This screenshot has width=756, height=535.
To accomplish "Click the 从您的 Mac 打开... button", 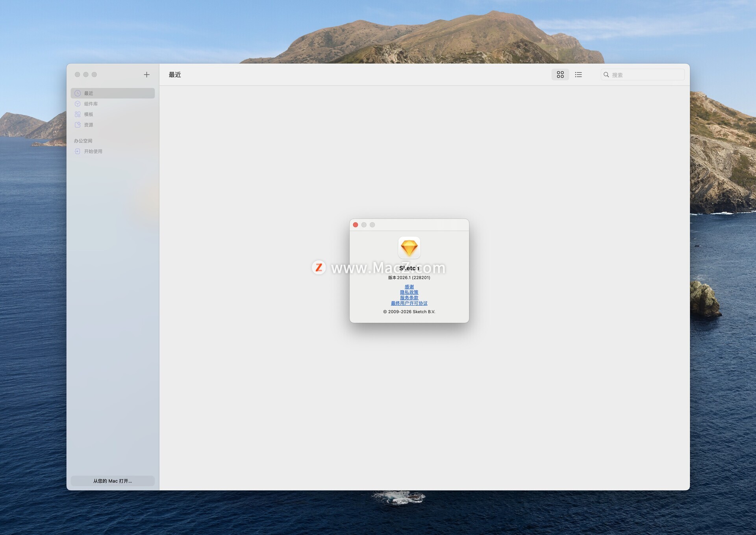I will tap(113, 481).
